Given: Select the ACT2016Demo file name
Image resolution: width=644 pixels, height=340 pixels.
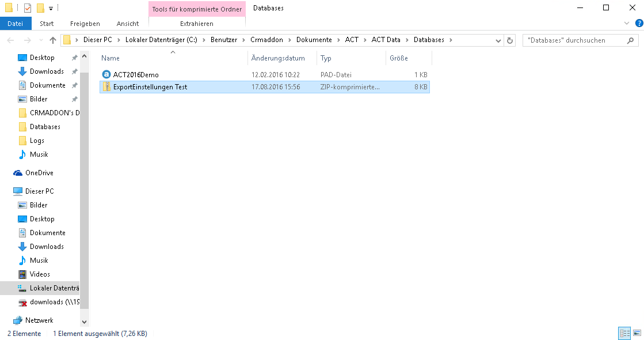Looking at the screenshot, I should [x=136, y=75].
